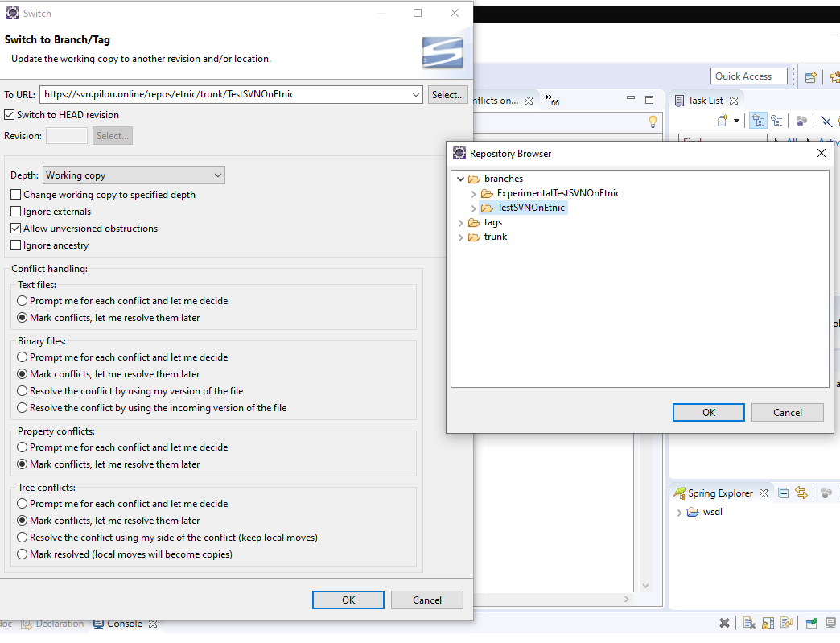840x643 pixels.
Task: Open the Depth dropdown
Action: pos(134,175)
